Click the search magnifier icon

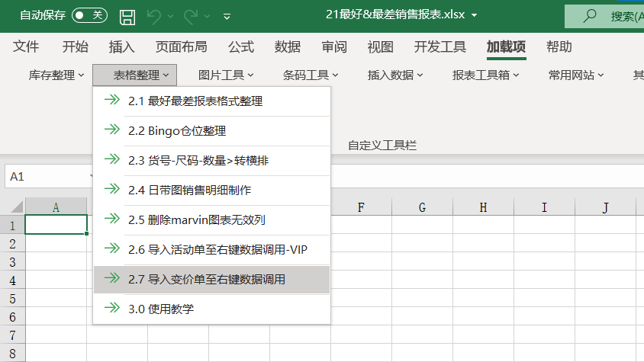coord(590,16)
